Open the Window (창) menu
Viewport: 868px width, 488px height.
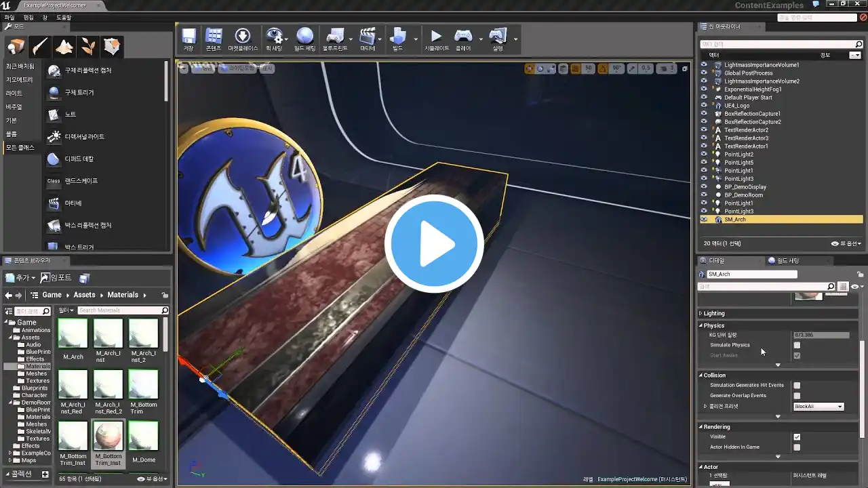tap(45, 18)
